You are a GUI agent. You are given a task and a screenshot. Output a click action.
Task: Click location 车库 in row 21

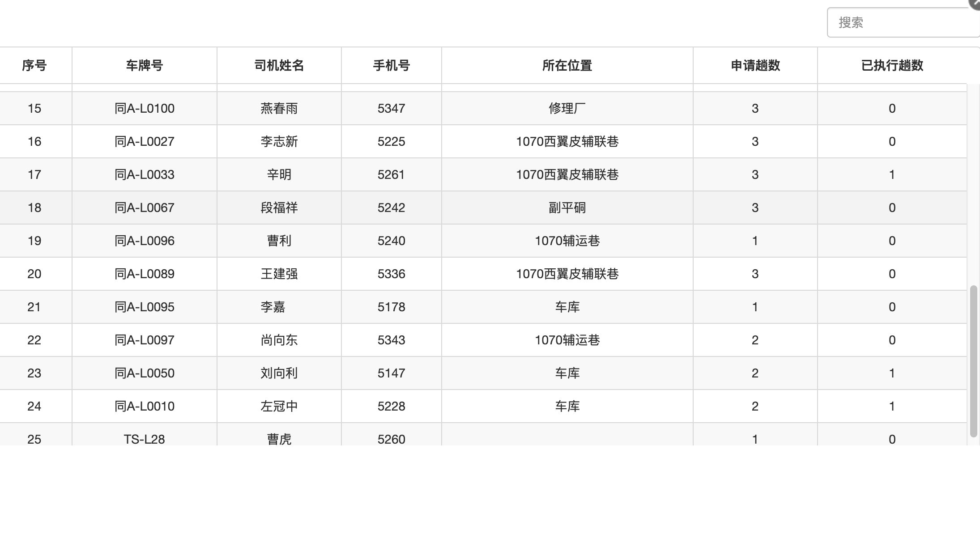click(567, 307)
